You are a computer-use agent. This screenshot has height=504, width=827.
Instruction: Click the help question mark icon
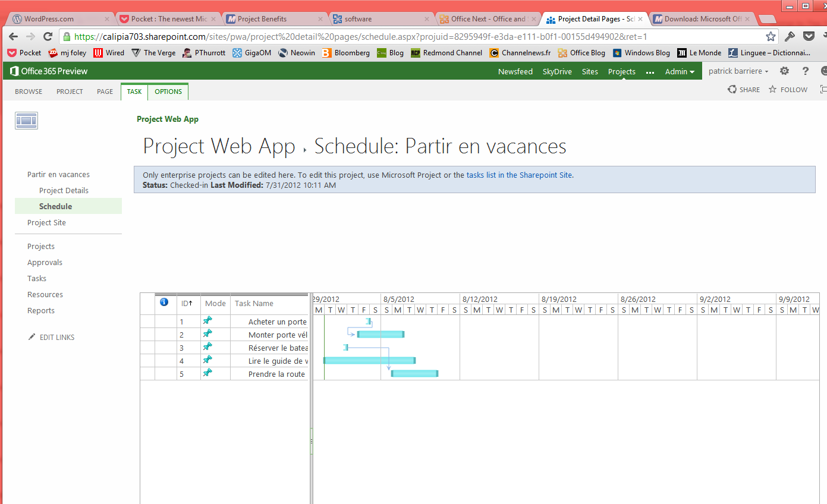[x=806, y=71]
